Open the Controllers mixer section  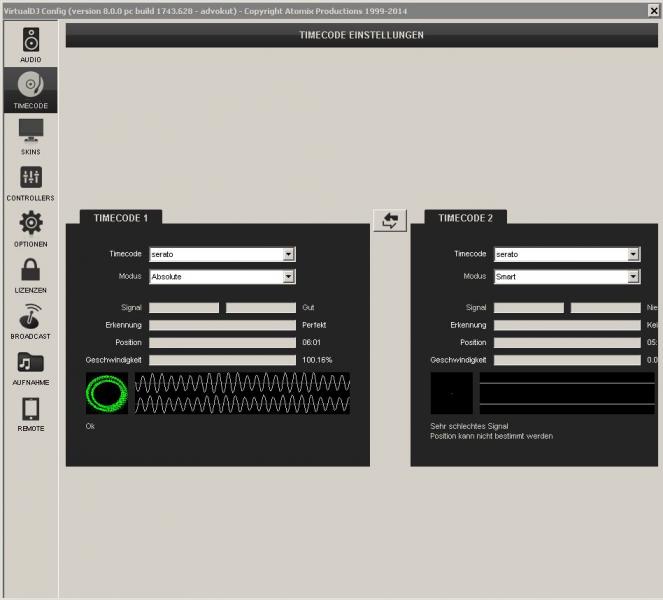[30, 182]
